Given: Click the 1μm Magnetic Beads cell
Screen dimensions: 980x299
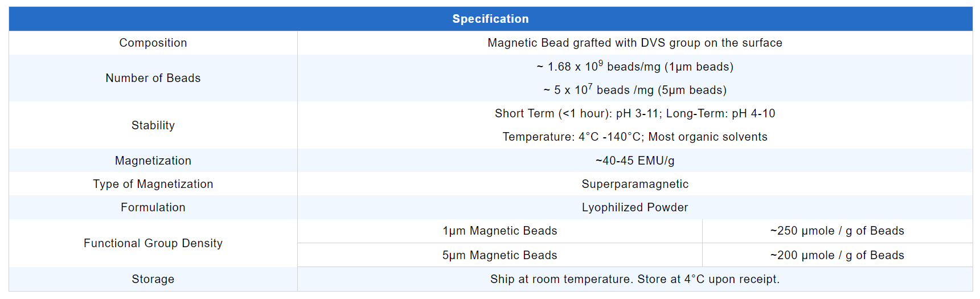Looking at the screenshot, I should pyautogui.click(x=499, y=231).
